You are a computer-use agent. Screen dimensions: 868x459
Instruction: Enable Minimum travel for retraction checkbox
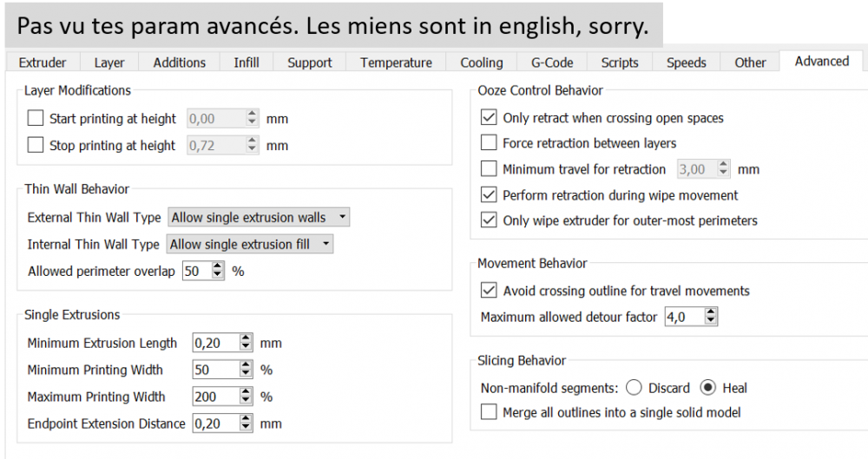point(489,168)
